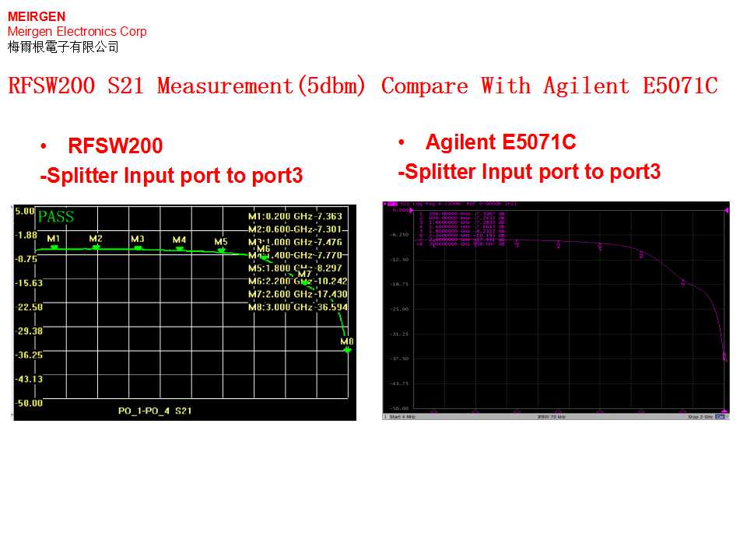This screenshot has width=747, height=560.
Task: Select the M8 marker at 3.000 GHz
Action: [x=347, y=349]
